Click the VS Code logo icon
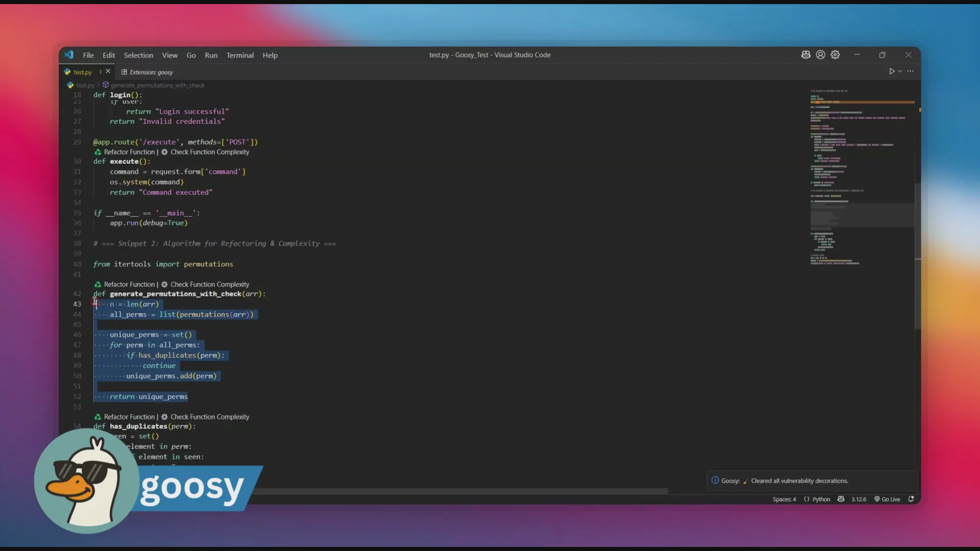This screenshot has width=980, height=551. point(69,55)
